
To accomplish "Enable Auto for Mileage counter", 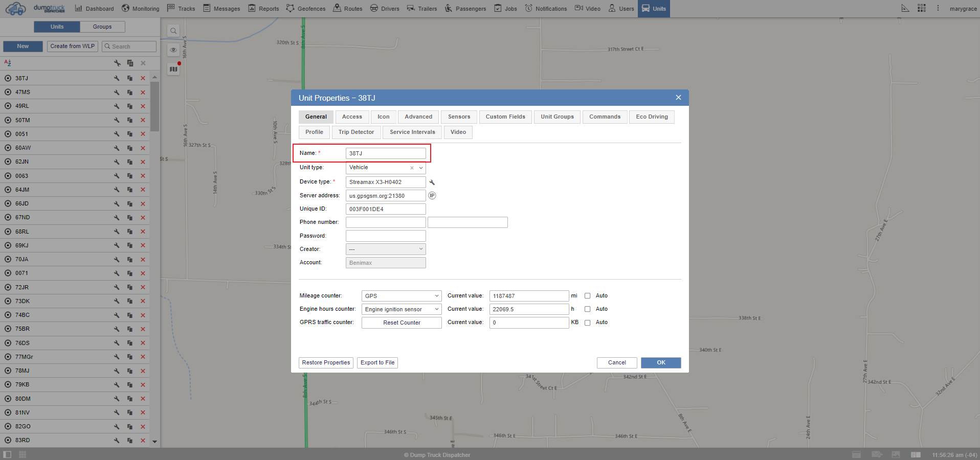I will tap(588, 296).
